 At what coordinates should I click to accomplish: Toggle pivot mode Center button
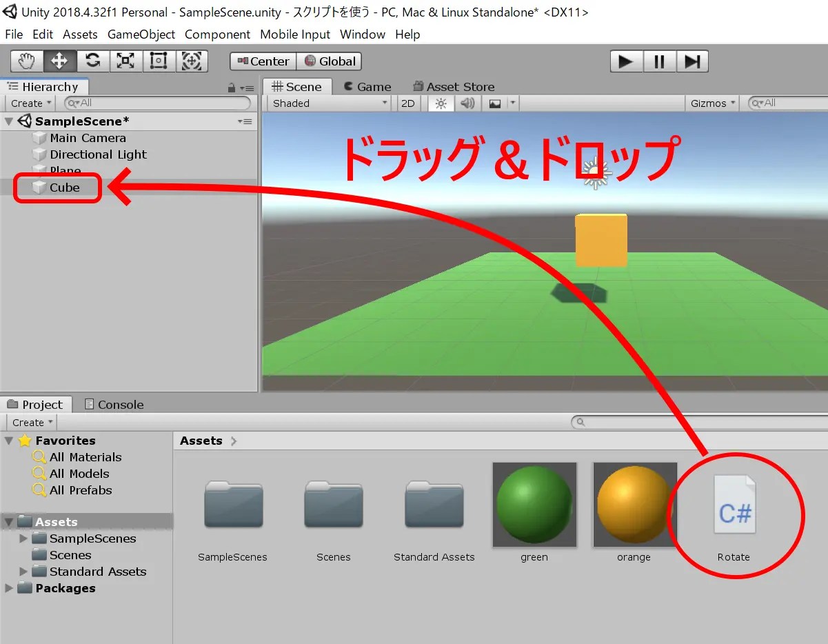pyautogui.click(x=263, y=61)
